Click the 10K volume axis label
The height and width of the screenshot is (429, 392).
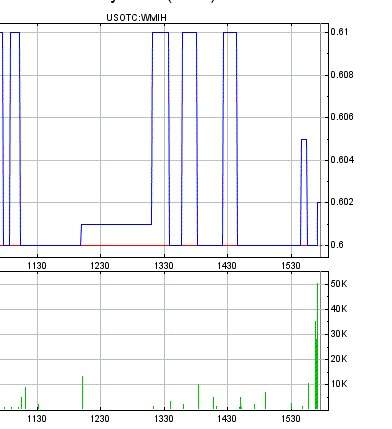point(339,384)
